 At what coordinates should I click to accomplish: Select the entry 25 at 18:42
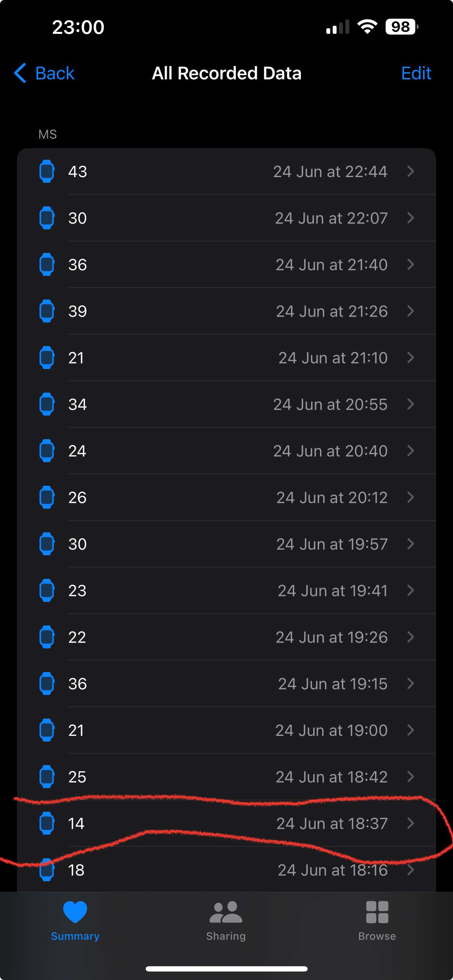(226, 777)
